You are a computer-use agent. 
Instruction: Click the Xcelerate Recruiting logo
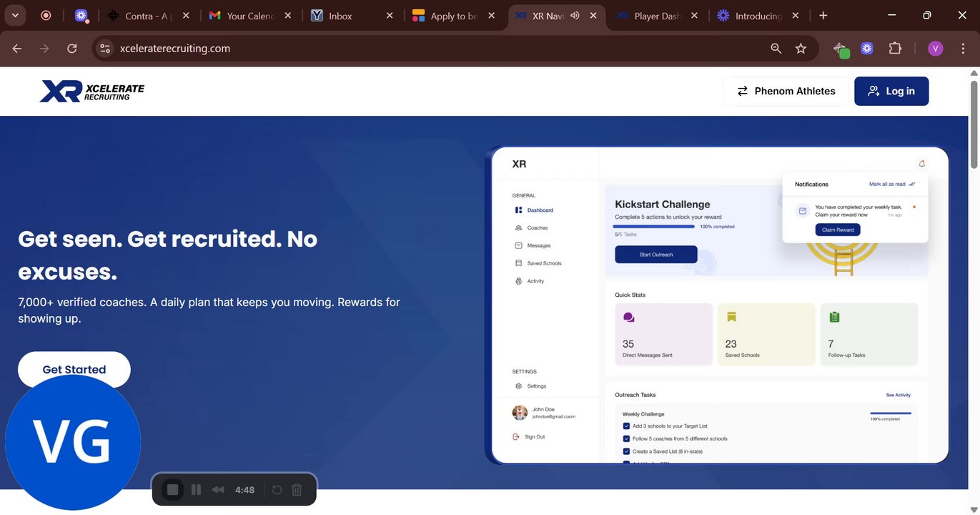click(91, 91)
